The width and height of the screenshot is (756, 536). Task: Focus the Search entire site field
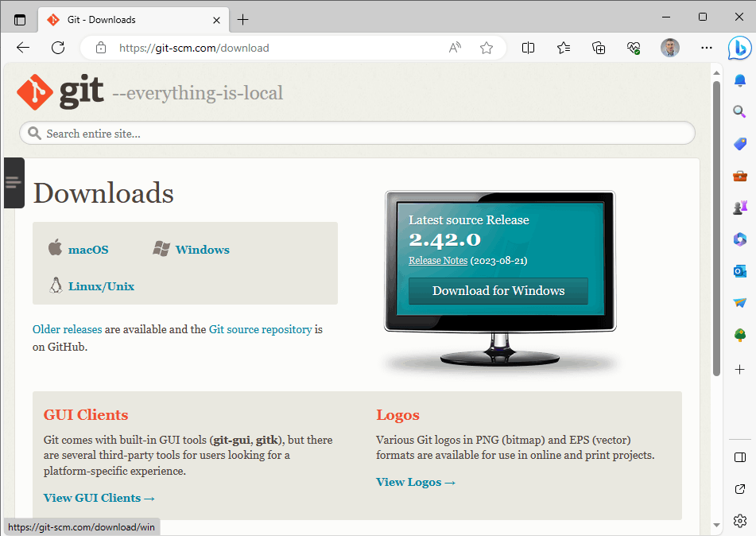(x=357, y=133)
